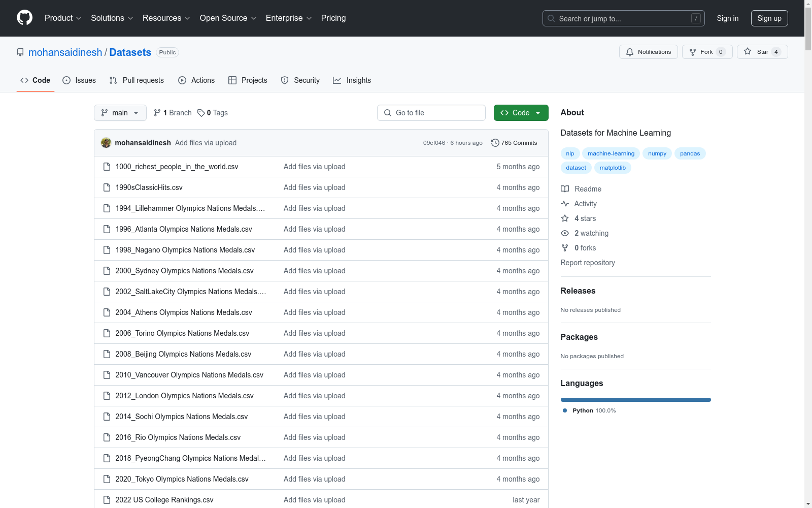Screen dimensions: 812x508
Task: Click the Report repository link
Action: coord(588,263)
